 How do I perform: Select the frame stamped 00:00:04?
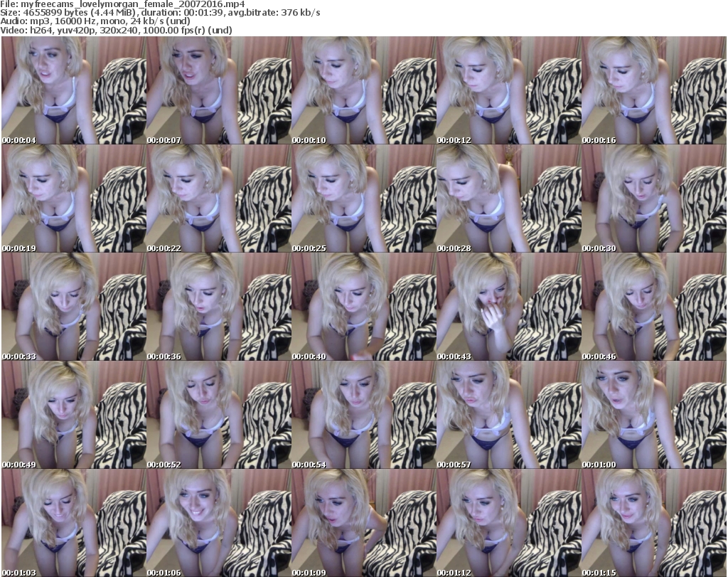(74, 90)
